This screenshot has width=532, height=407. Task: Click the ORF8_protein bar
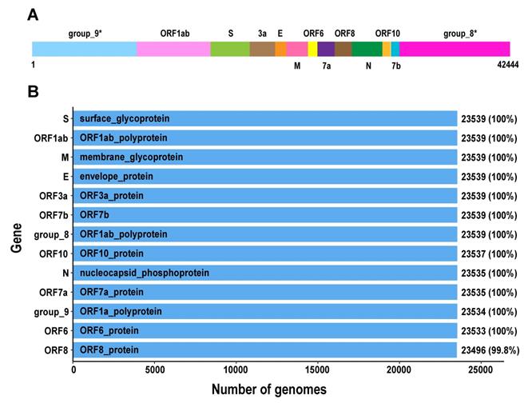point(264,350)
